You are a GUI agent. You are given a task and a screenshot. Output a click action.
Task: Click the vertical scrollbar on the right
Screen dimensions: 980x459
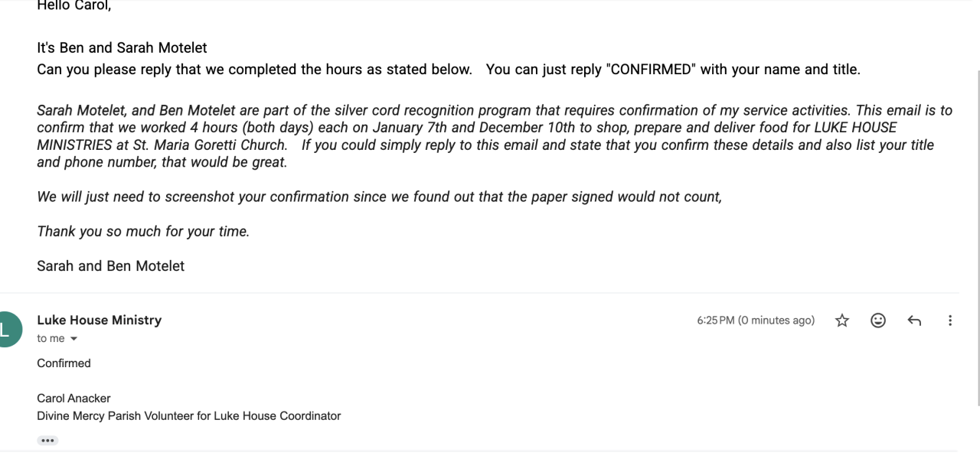pos(977,229)
